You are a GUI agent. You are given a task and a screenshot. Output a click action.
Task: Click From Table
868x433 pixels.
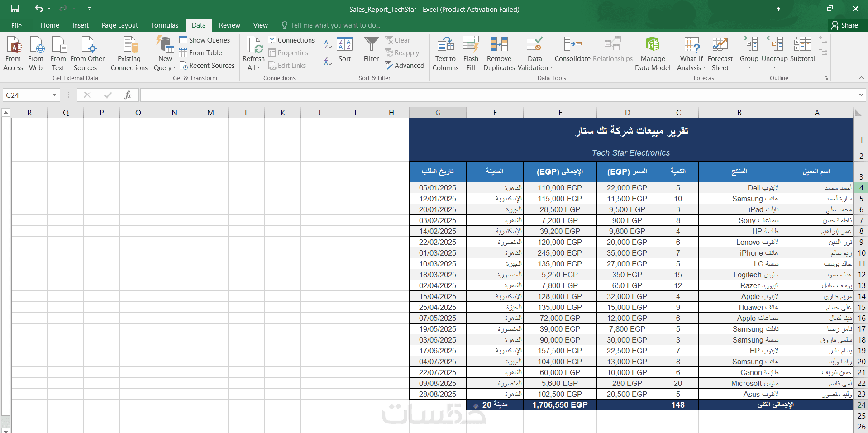pyautogui.click(x=200, y=53)
